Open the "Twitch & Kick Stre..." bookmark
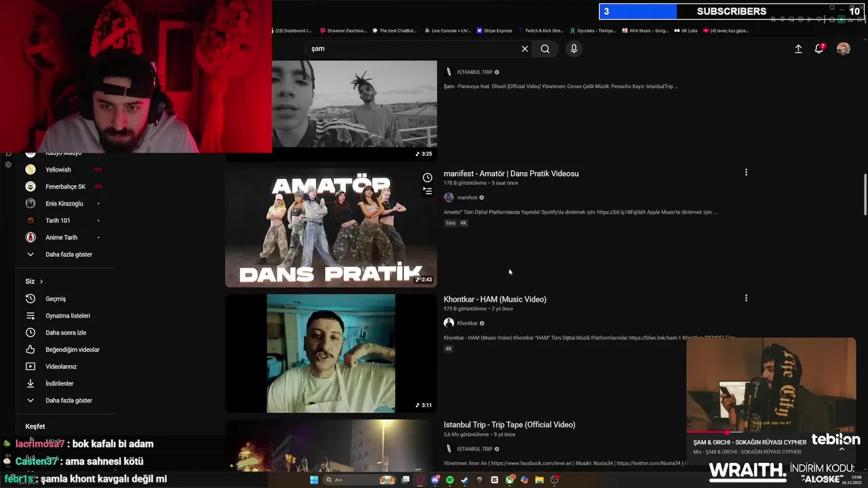The width and height of the screenshot is (868, 488). 540,30
